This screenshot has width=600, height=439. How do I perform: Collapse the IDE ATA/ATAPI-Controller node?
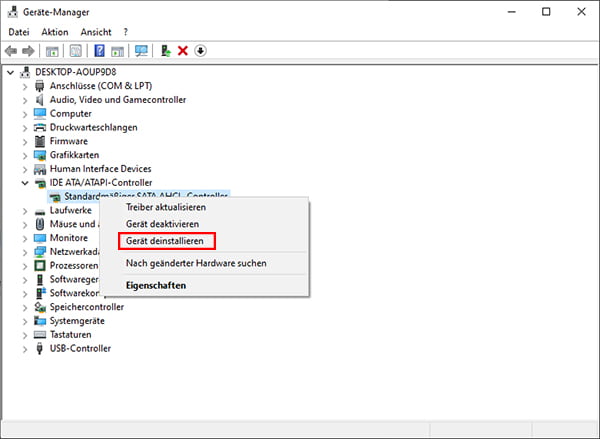[x=25, y=183]
